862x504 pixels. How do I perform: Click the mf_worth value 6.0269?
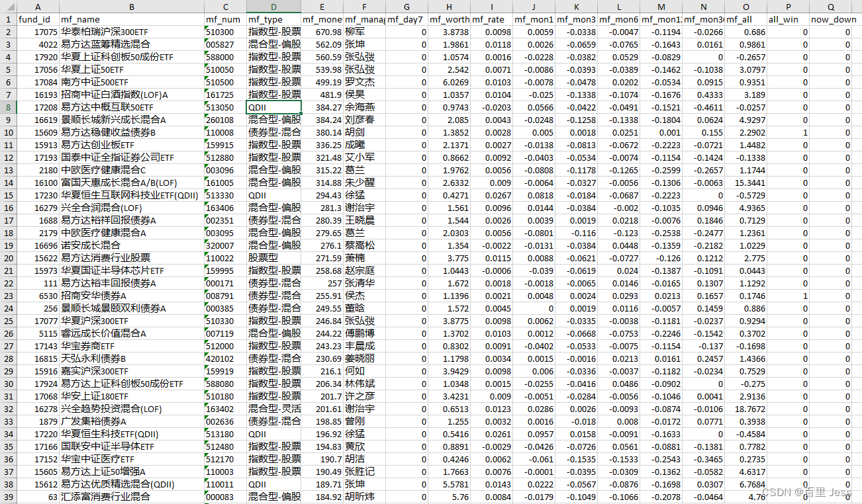click(449, 82)
